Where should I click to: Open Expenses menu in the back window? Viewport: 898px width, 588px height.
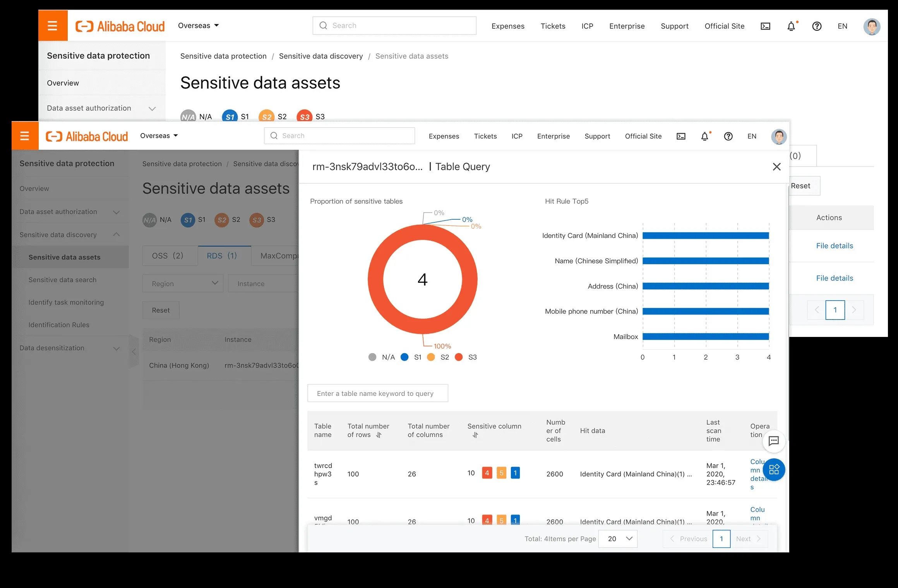(508, 26)
